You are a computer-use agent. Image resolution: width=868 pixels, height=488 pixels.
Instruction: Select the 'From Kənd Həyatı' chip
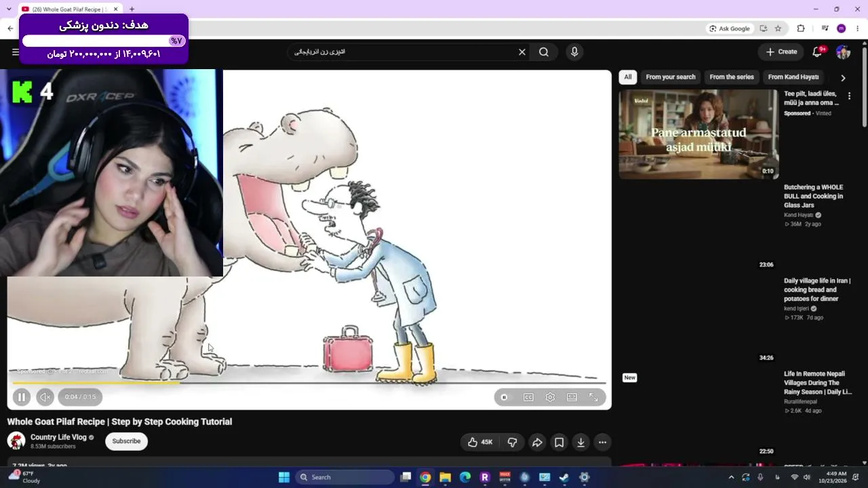click(x=793, y=77)
